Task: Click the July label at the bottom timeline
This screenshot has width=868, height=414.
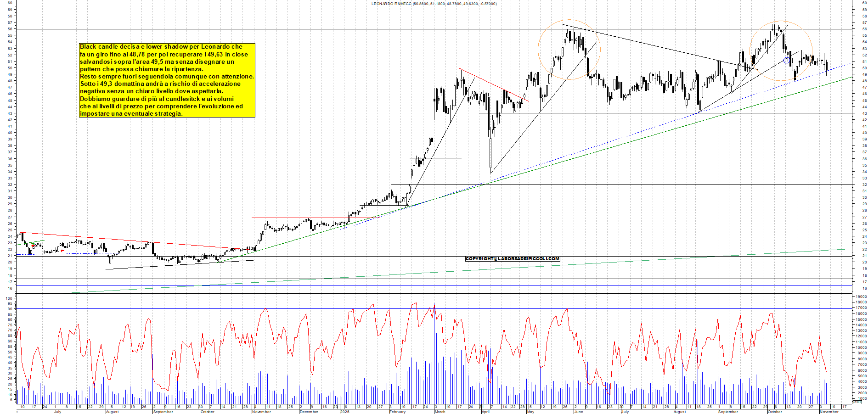Action: coord(58,412)
